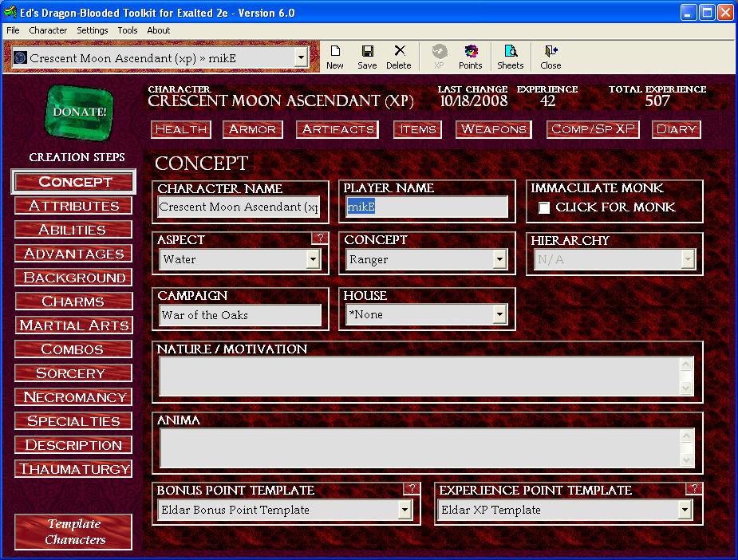The height and width of the screenshot is (560, 738).
Task: Open the Aspect dropdown showing Water
Action: 313,259
